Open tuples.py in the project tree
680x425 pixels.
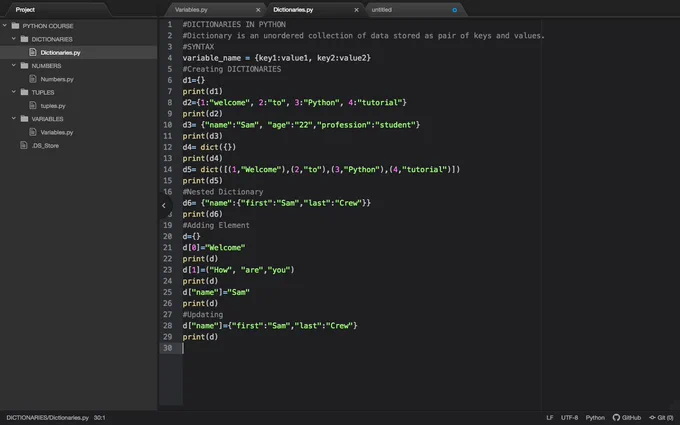[x=53, y=105]
